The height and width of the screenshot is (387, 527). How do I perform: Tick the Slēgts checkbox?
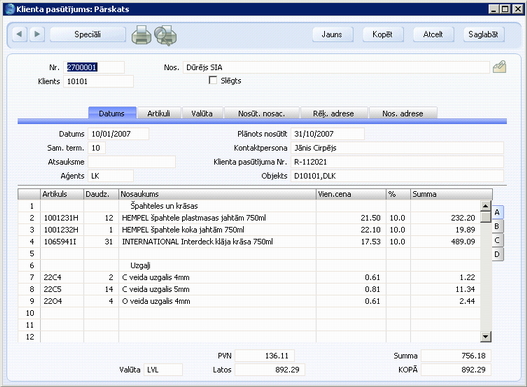213,80
